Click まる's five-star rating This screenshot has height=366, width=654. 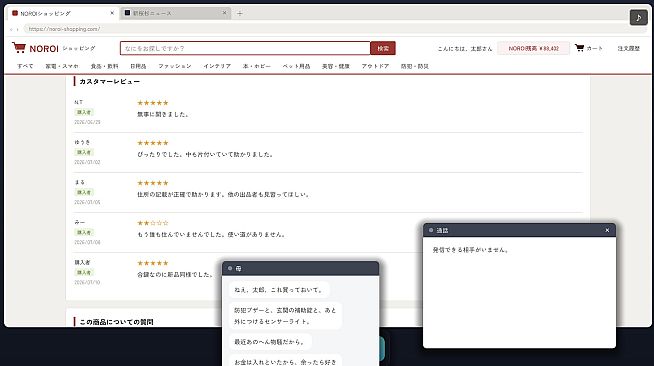tap(153, 183)
